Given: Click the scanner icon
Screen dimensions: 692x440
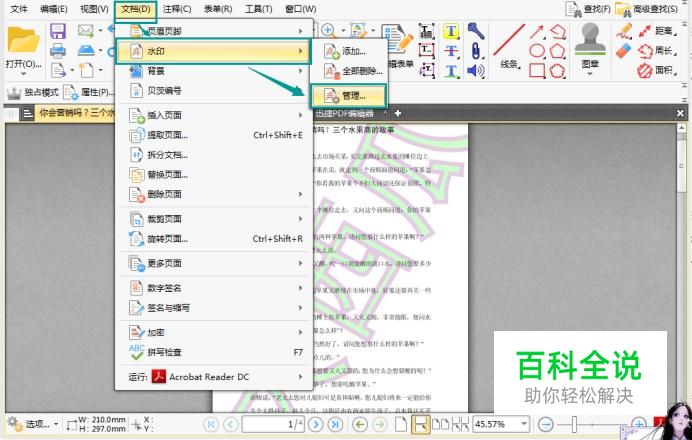Looking at the screenshot, I should pyautogui.click(x=86, y=50).
